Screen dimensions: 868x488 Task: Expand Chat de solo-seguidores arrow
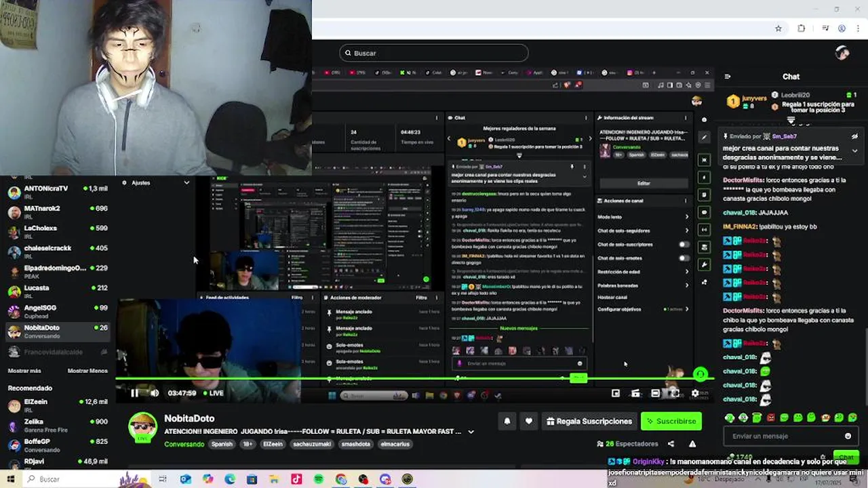pos(686,230)
